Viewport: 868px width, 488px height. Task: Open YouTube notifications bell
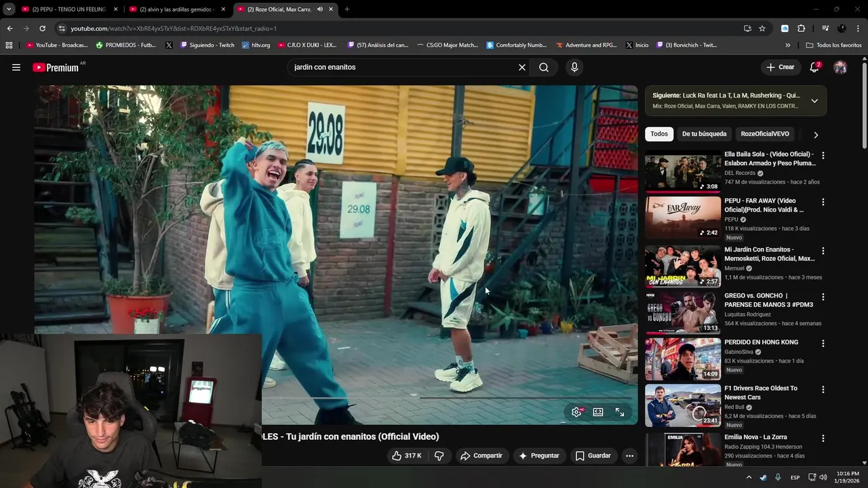pos(815,67)
